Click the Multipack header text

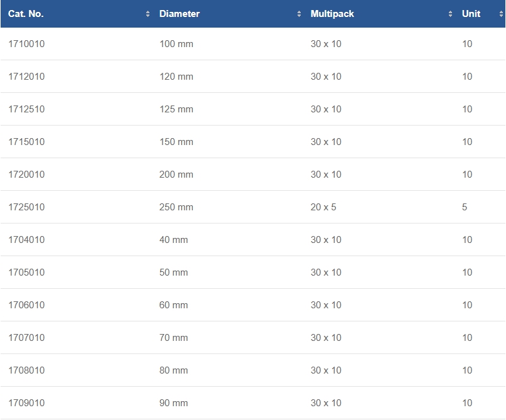click(x=332, y=14)
